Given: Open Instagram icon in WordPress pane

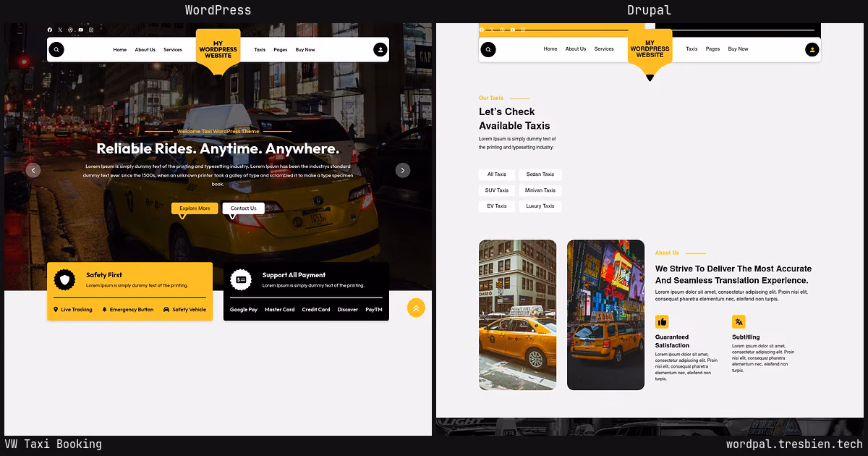Looking at the screenshot, I should 91,30.
